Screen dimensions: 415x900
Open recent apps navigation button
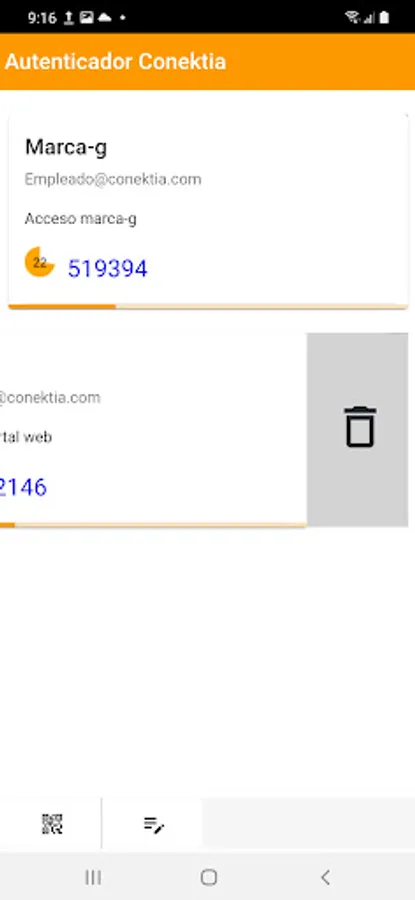[x=93, y=877]
